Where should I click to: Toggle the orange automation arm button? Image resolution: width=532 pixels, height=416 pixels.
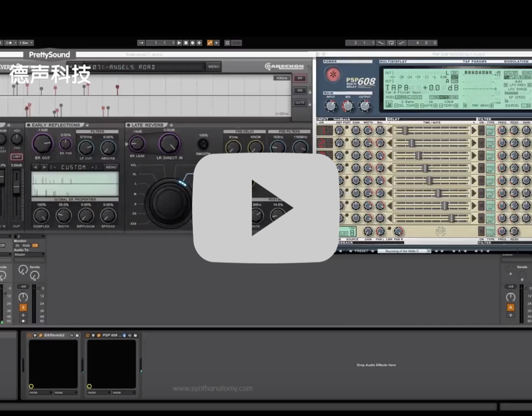point(210,43)
